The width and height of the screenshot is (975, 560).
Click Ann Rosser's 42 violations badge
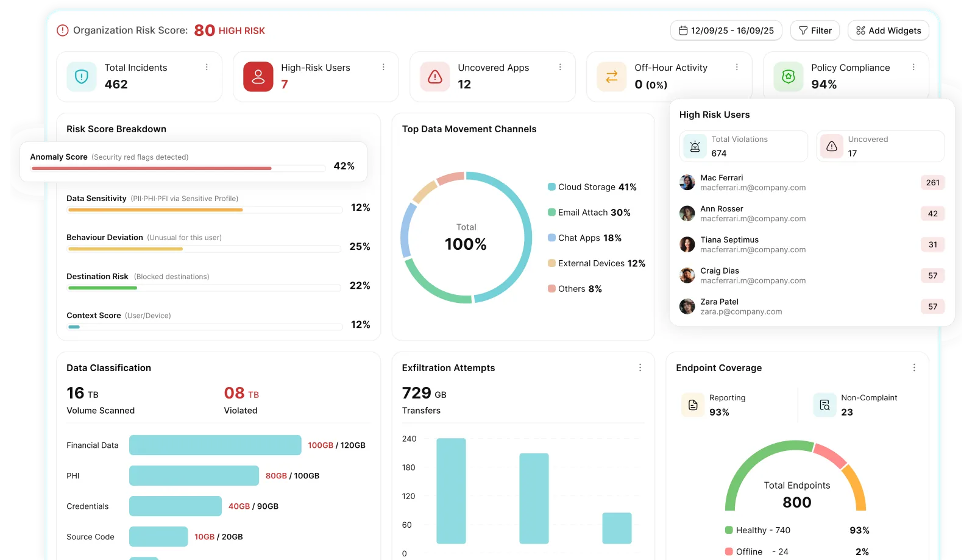point(933,213)
